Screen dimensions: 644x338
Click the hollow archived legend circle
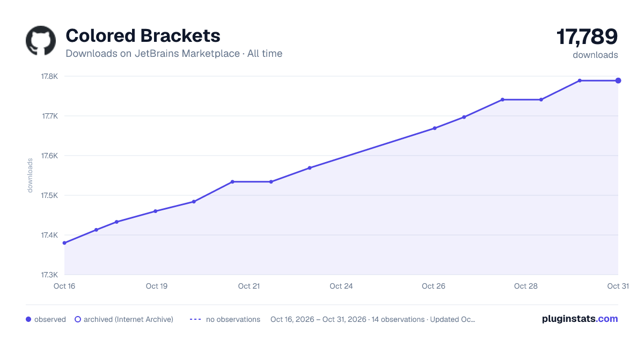tap(77, 319)
